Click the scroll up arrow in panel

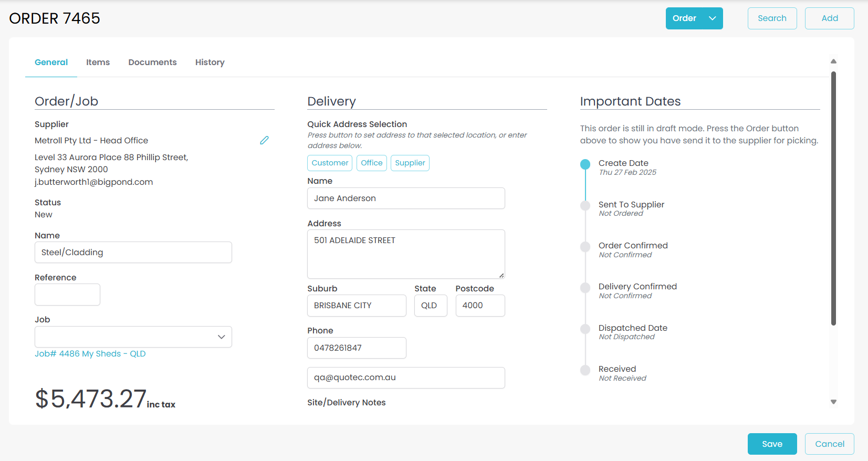click(833, 61)
